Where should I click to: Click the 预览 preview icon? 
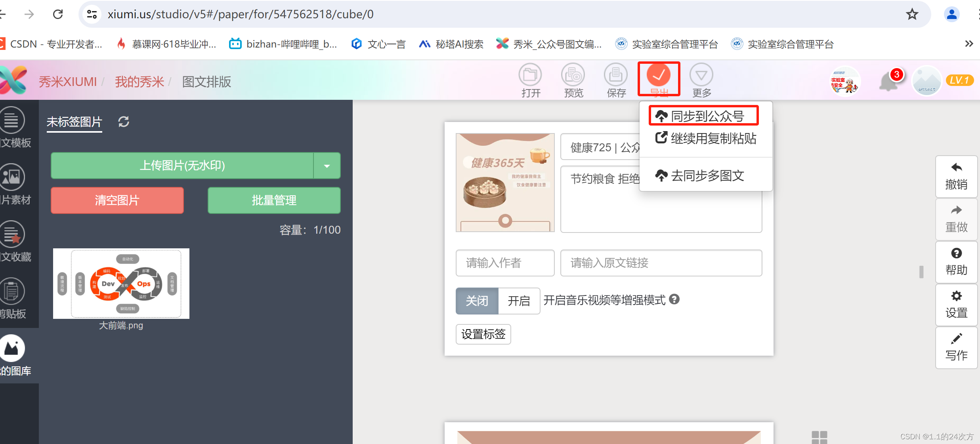point(573,75)
